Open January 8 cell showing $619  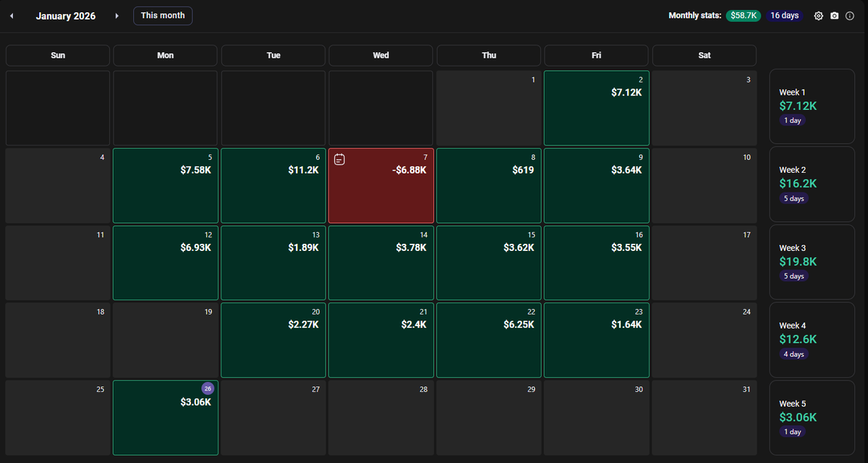[489, 186]
